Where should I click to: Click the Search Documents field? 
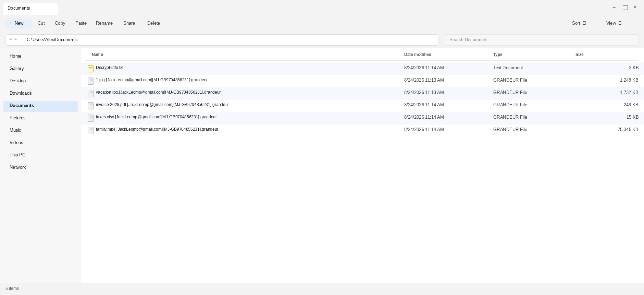(541, 40)
